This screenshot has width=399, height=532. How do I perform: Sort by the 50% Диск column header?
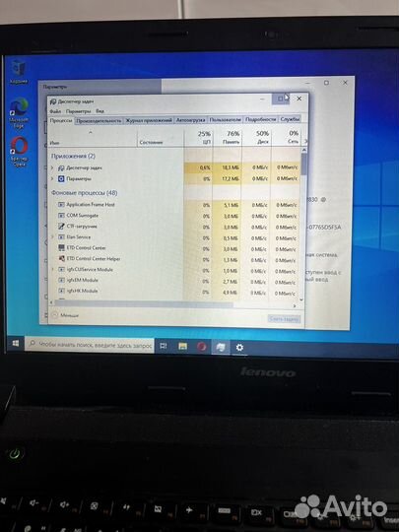tap(256, 138)
